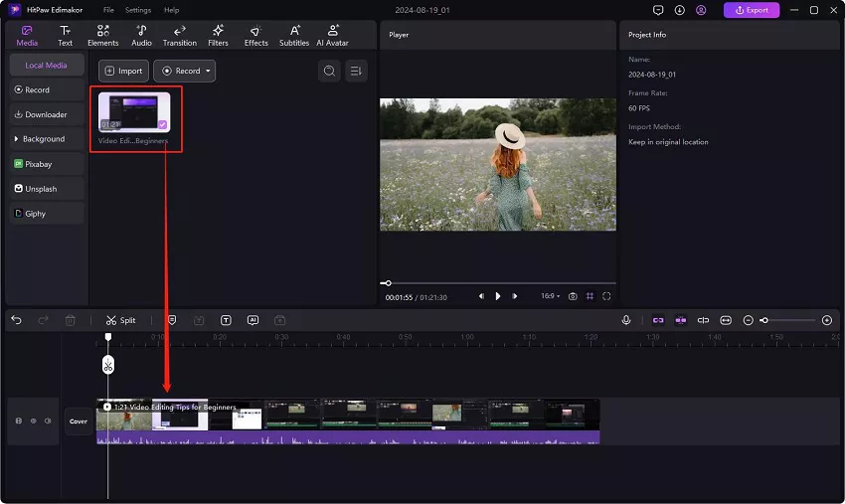Take a snapshot of the preview
845x504 pixels.
click(573, 296)
